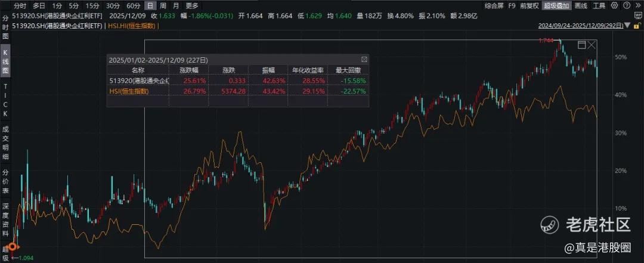This screenshot has width=644, height=263.
Task: Maximize the range selection box
Action: pyautogui.click(x=581, y=45)
